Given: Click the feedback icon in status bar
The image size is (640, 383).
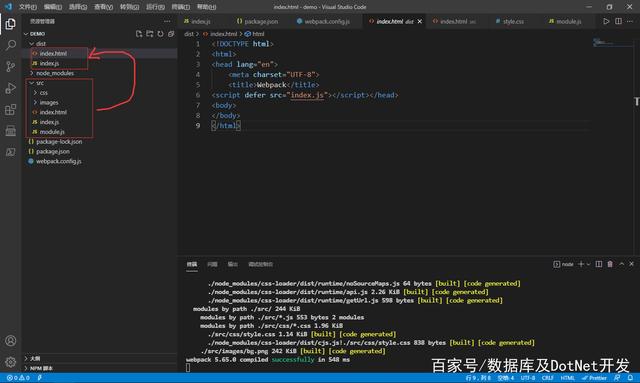Looking at the screenshot, I should (617, 378).
